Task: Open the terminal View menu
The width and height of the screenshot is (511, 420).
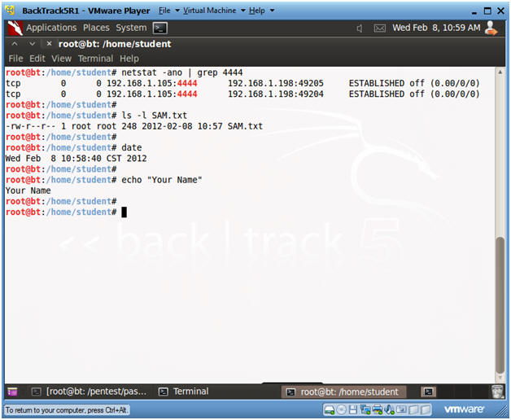Action: coord(61,59)
